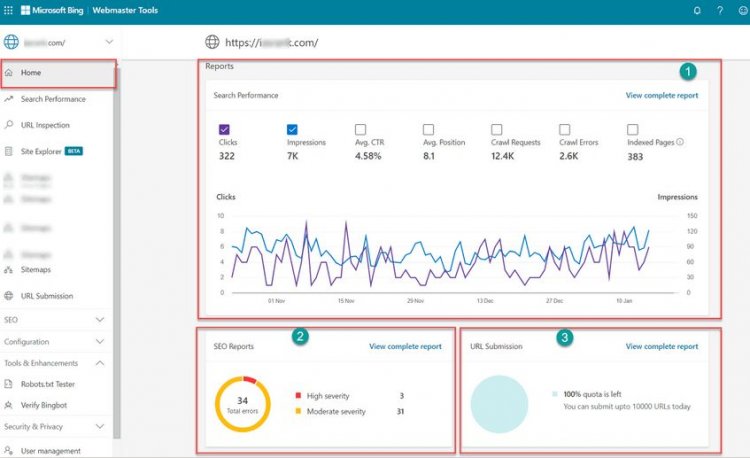
Task: Click the Indexed Pages info icon
Action: (680, 142)
